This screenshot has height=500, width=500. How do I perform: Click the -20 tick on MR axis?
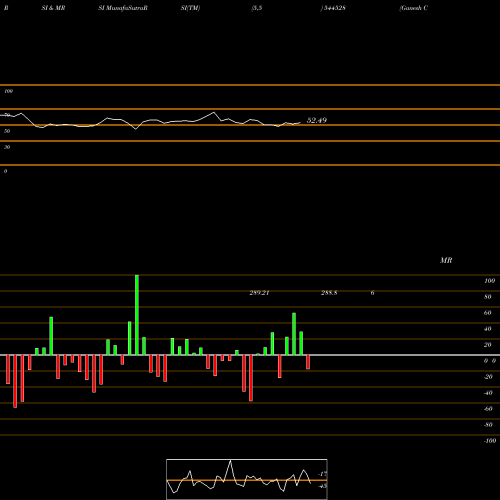tap(488, 377)
